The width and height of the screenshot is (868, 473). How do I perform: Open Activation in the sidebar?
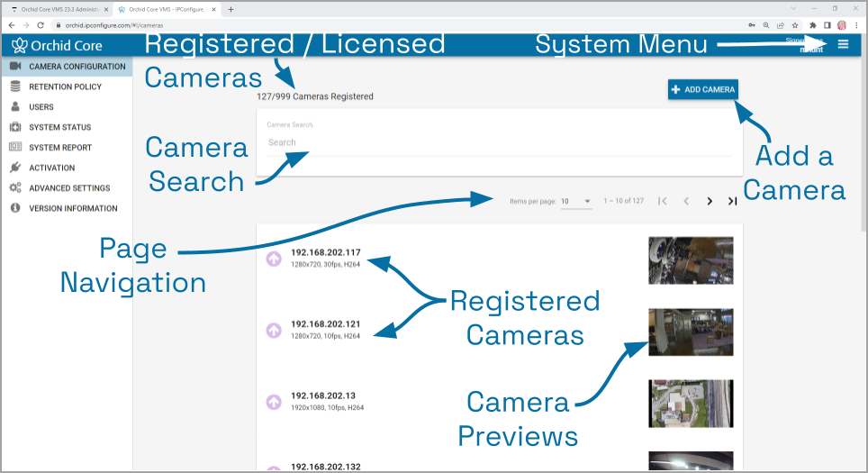tap(67, 168)
